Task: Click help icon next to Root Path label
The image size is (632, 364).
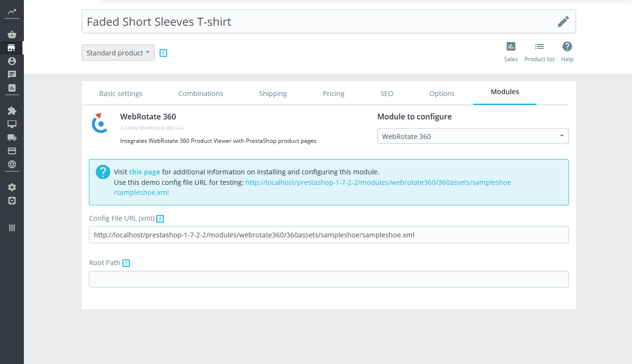Action: click(126, 263)
